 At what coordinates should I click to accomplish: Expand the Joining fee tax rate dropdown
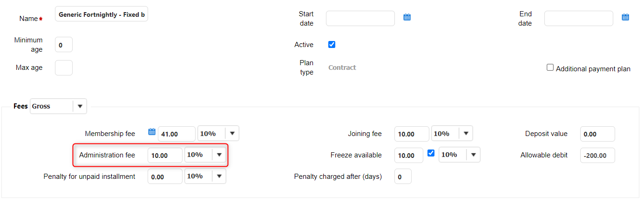(x=466, y=134)
